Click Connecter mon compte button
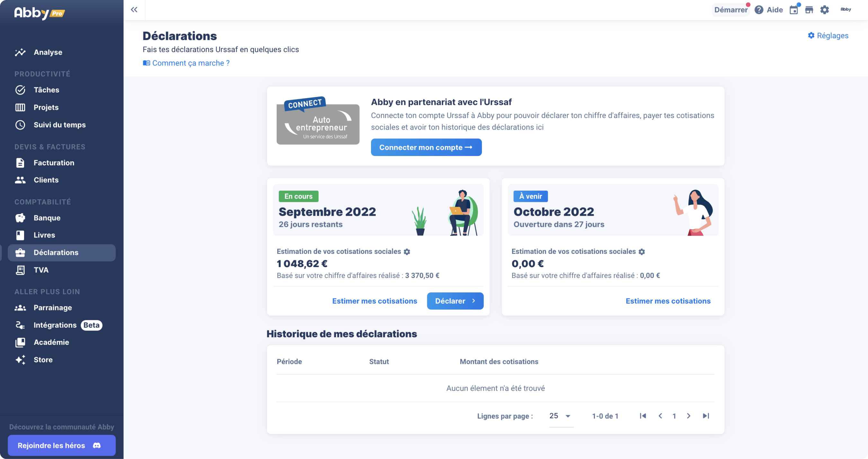 [426, 147]
